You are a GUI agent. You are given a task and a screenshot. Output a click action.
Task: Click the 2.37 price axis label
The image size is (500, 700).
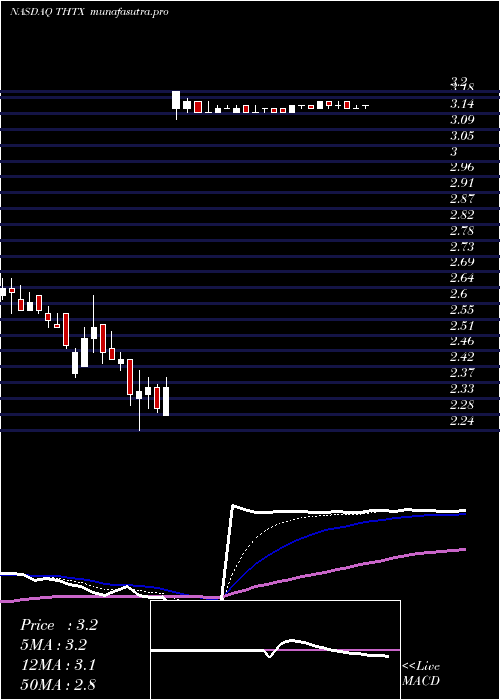(462, 372)
